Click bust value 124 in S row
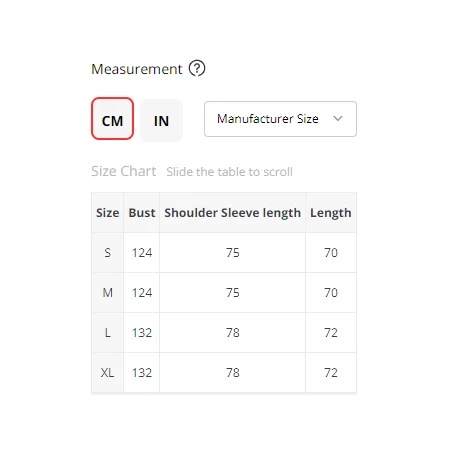 point(142,253)
